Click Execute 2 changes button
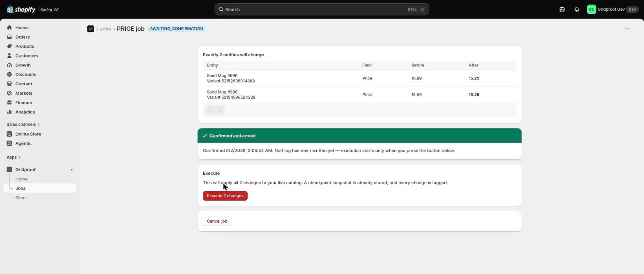 (x=225, y=196)
